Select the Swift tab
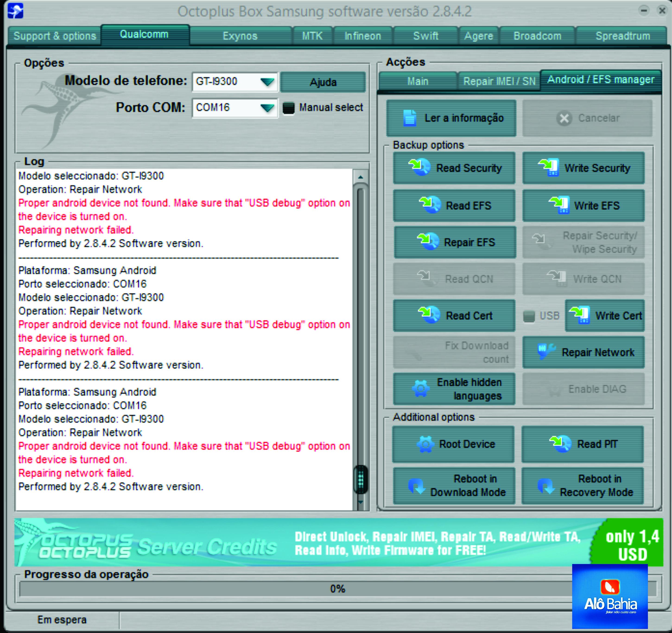This screenshot has width=672, height=633. tap(426, 36)
